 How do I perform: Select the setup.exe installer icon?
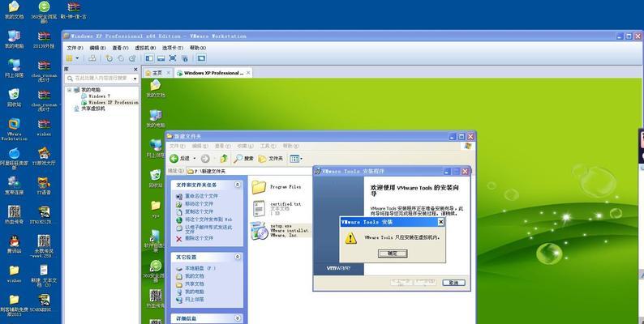point(259,231)
